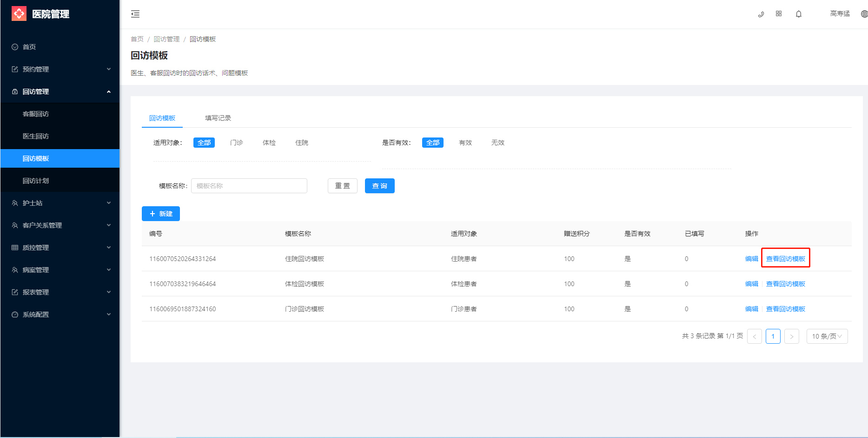Open user menu 高寿猛

click(840, 13)
